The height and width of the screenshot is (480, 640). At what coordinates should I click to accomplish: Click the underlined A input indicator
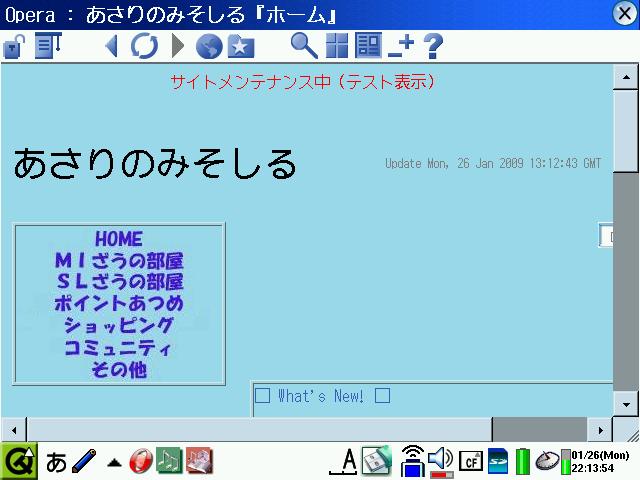[343, 462]
